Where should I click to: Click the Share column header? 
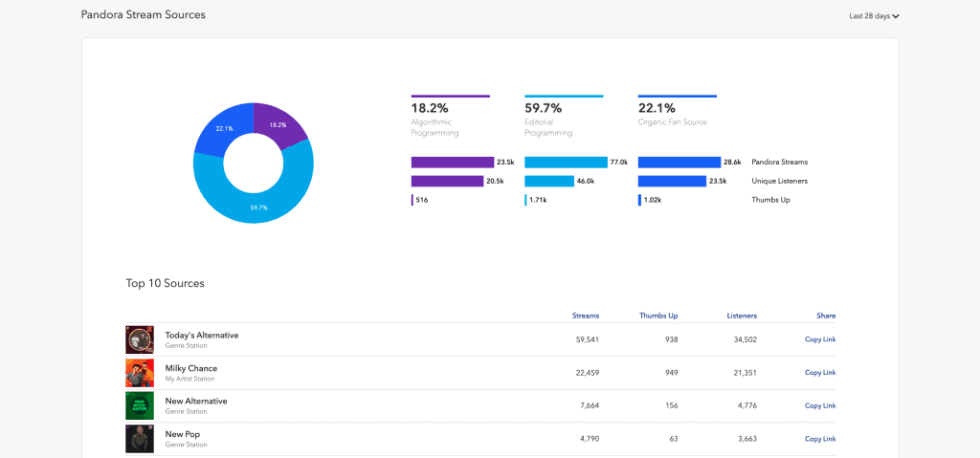tap(826, 316)
